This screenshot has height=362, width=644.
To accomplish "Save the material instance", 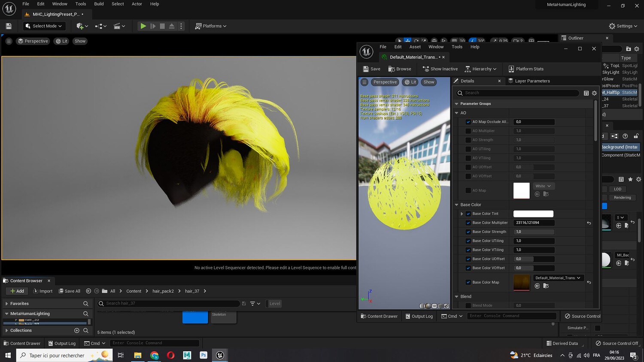I will tap(371, 69).
